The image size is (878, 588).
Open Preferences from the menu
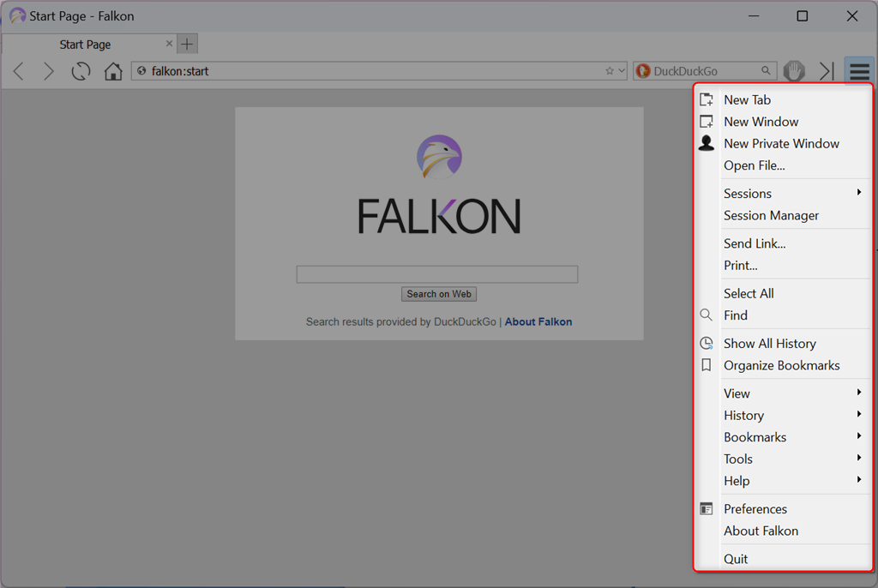point(783,508)
